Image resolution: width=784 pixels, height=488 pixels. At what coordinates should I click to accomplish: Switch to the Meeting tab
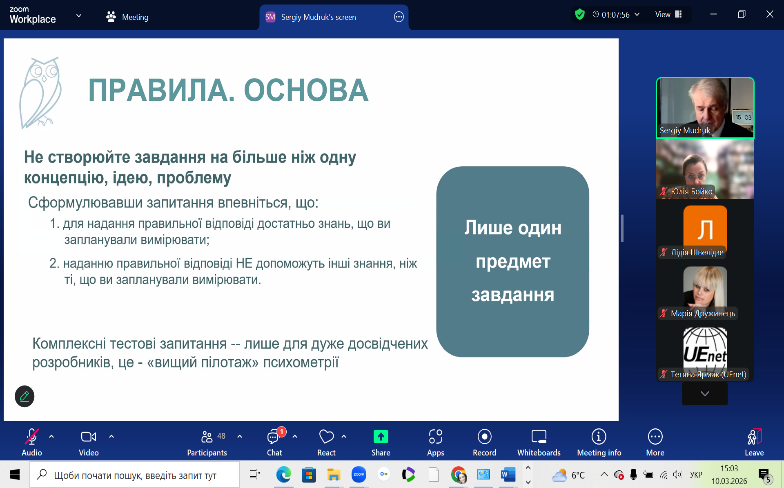[x=127, y=15]
